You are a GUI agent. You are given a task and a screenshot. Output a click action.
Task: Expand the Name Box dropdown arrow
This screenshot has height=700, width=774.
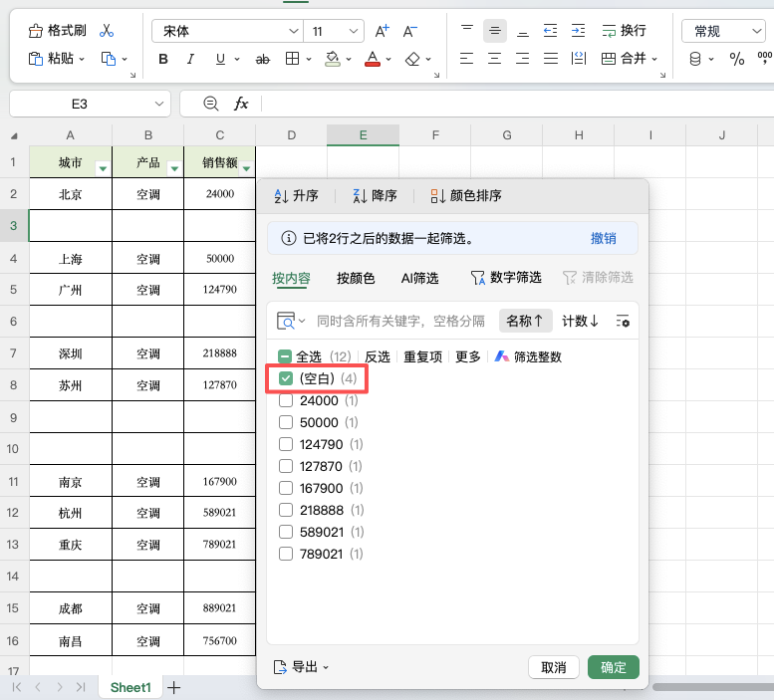159,105
